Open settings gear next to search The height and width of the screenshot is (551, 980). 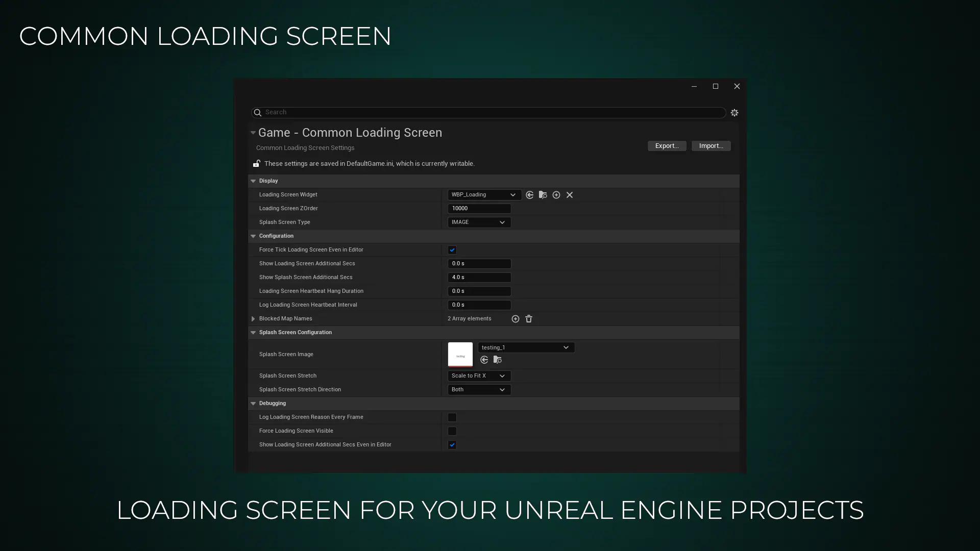[x=734, y=113]
